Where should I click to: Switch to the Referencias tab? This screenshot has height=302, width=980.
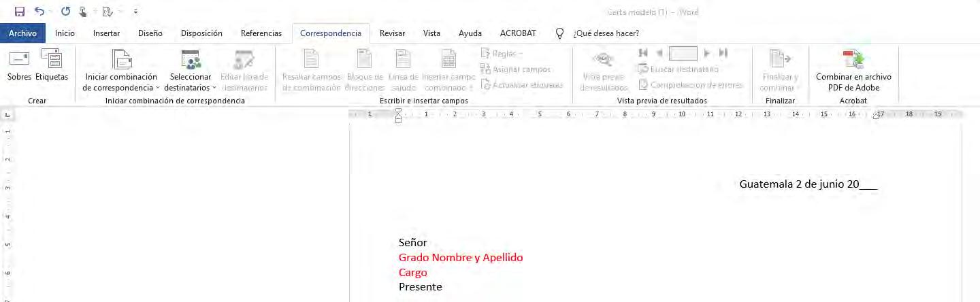point(261,33)
